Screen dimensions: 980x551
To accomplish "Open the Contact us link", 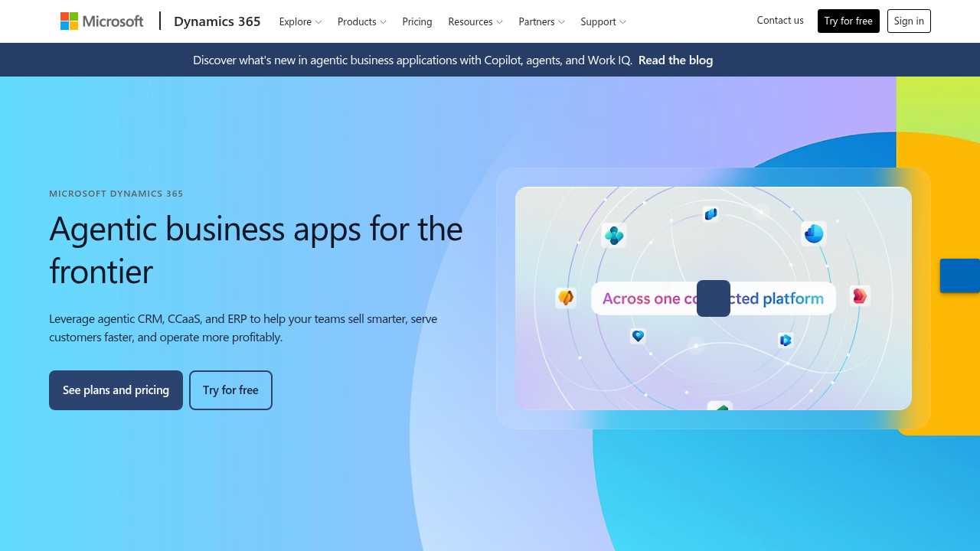I will [x=780, y=21].
